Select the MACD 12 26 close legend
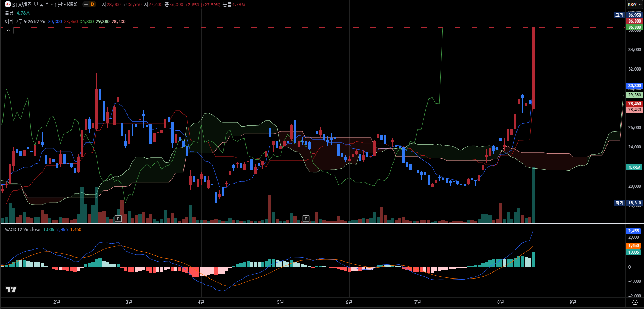Screen dimensions: 644x309 [22, 230]
